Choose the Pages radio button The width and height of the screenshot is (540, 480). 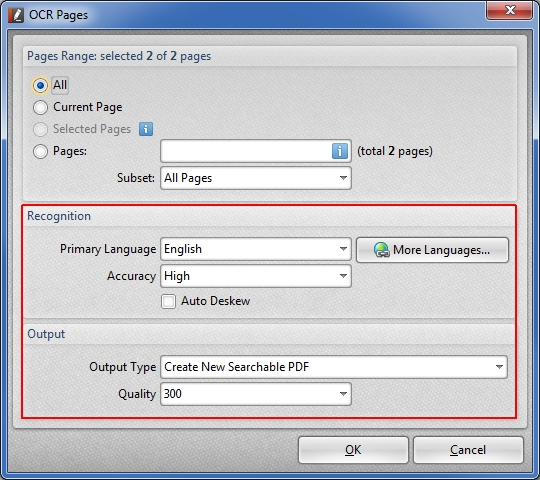pos(40,151)
